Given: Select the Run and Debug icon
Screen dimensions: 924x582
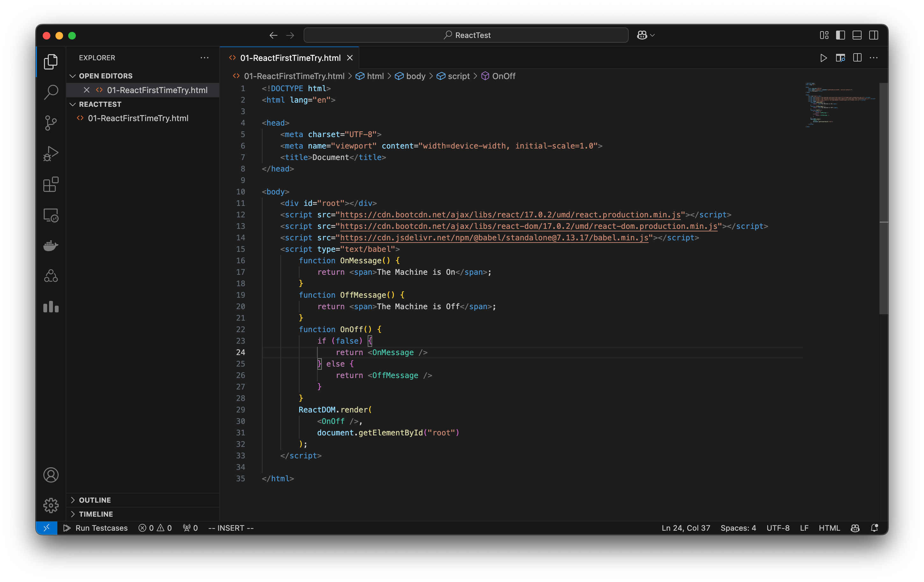Looking at the screenshot, I should [x=51, y=154].
